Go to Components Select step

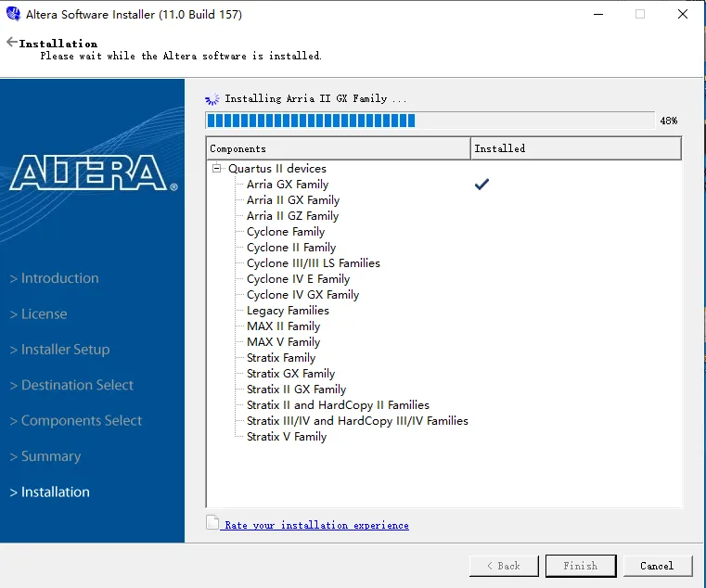76,420
